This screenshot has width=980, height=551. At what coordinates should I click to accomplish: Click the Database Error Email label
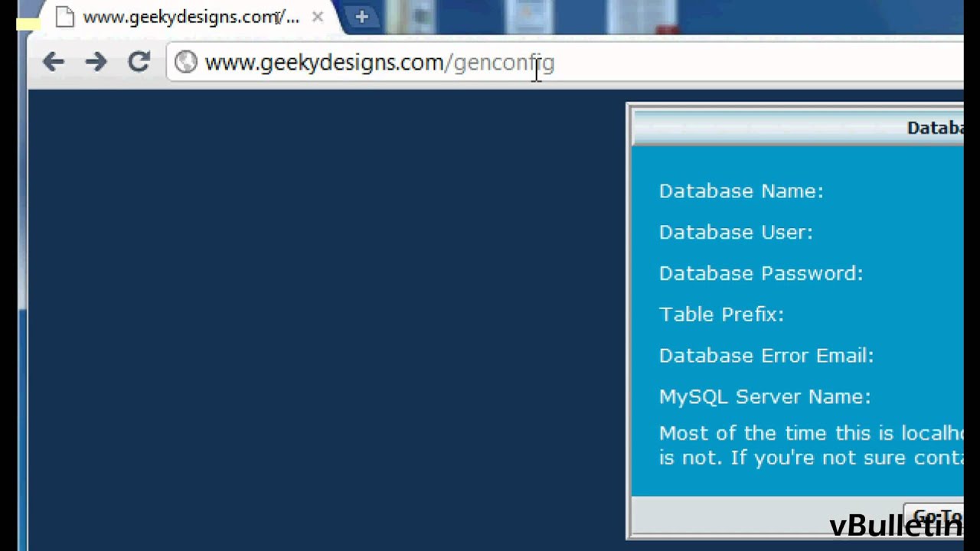[x=766, y=356]
